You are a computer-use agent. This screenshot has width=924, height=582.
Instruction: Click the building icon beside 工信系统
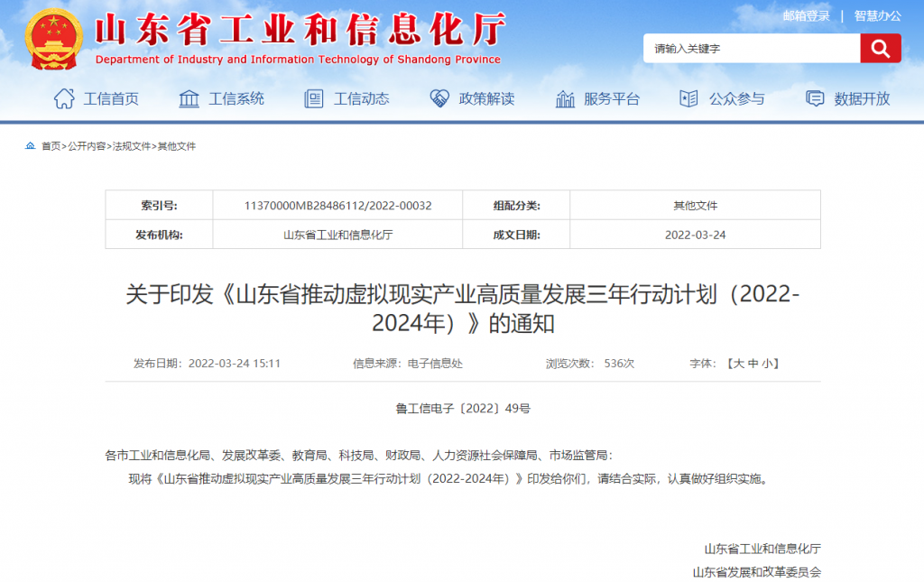point(189,98)
